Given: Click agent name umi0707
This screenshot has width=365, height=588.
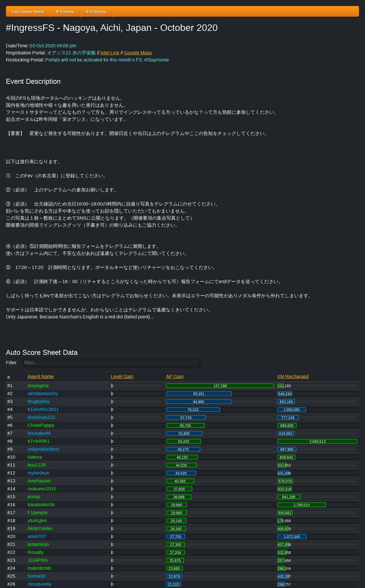Looking at the screenshot, I should click(x=37, y=537).
